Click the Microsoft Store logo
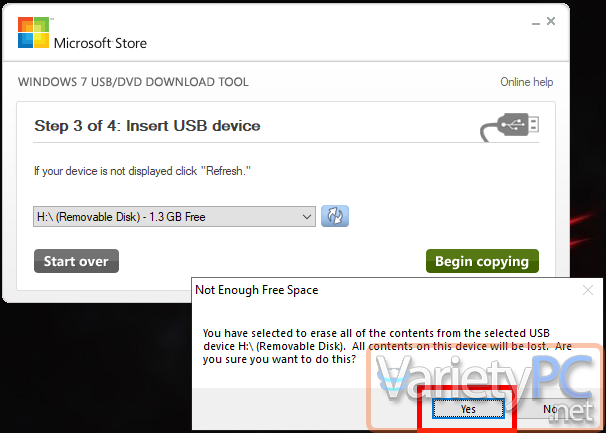This screenshot has height=433, width=606. 82,33
